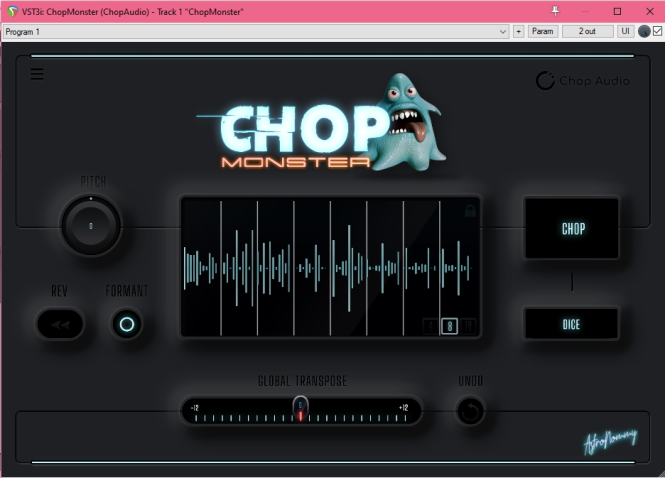Click the Chop Audio logo
Viewport: 665px width, 478px height.
coord(582,80)
